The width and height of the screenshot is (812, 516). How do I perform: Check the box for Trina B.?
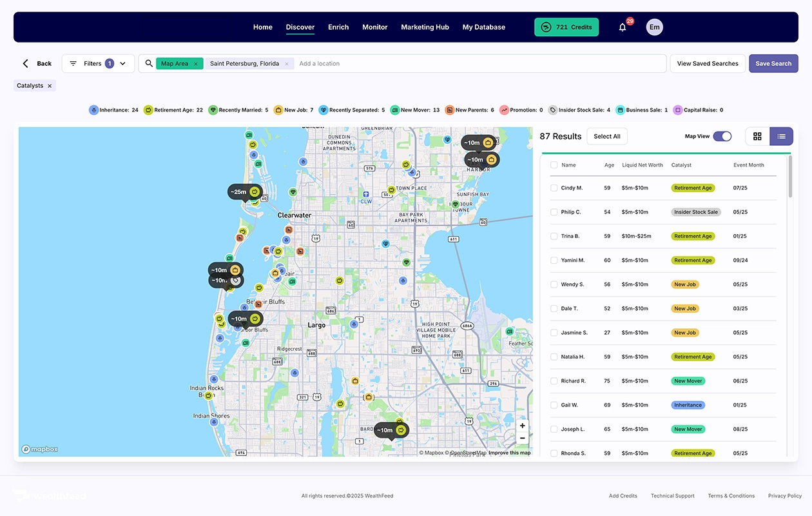click(554, 236)
